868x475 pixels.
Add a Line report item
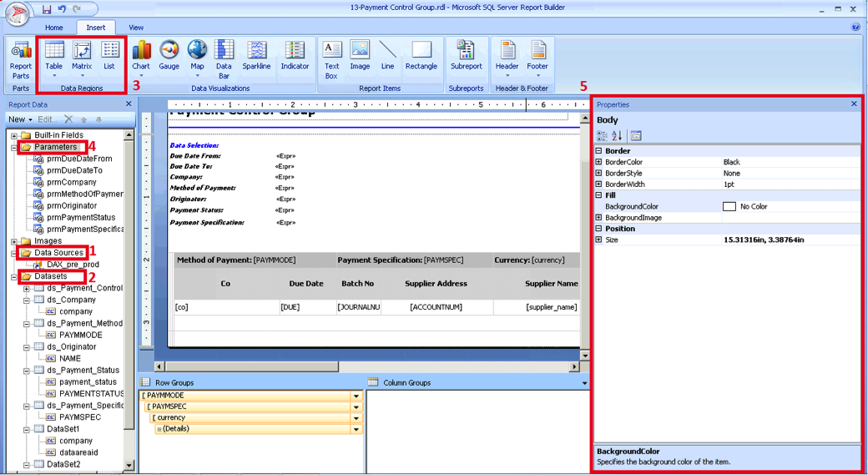387,55
